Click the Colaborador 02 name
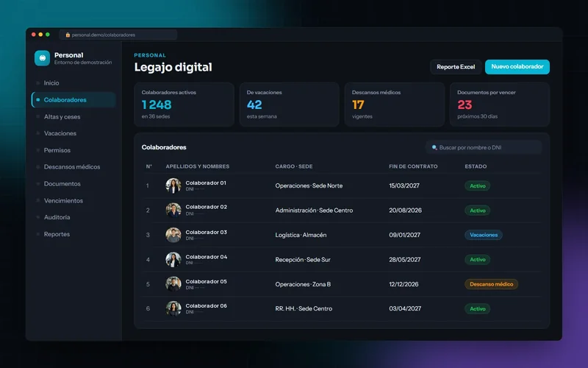 pos(207,207)
